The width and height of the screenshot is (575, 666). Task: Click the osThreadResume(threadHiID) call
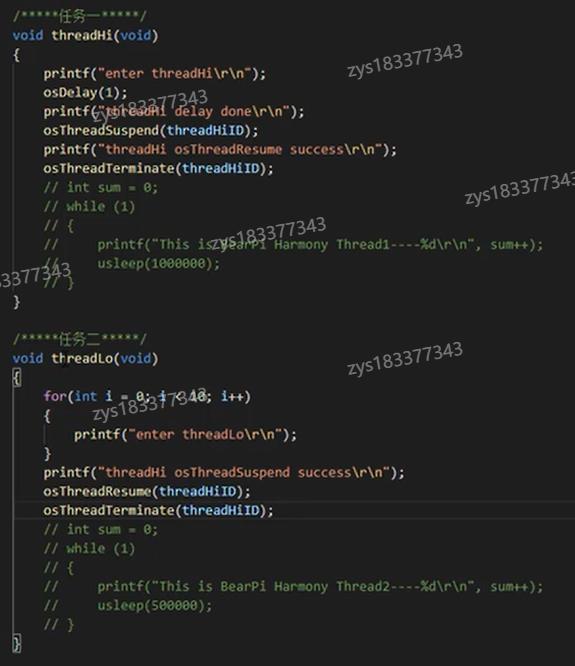[x=147, y=491]
